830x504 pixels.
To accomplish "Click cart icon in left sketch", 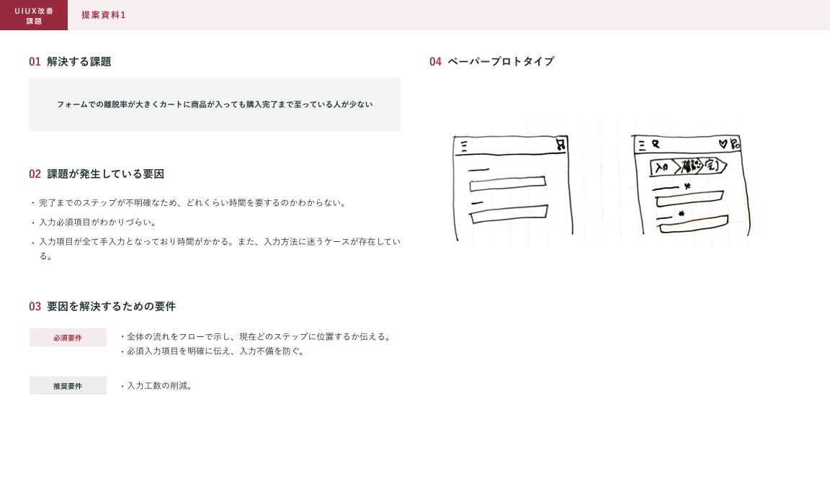I will tap(560, 145).
